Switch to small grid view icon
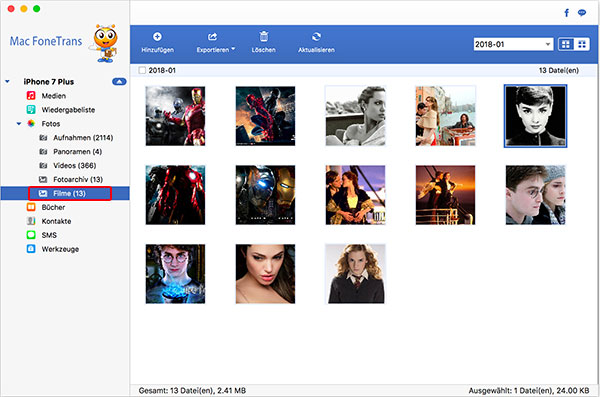This screenshot has height=397, width=600. point(582,44)
